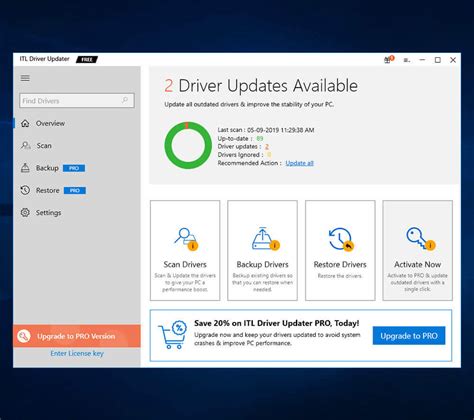Open the Activate Now card title
The height and width of the screenshot is (420, 474).
418,264
